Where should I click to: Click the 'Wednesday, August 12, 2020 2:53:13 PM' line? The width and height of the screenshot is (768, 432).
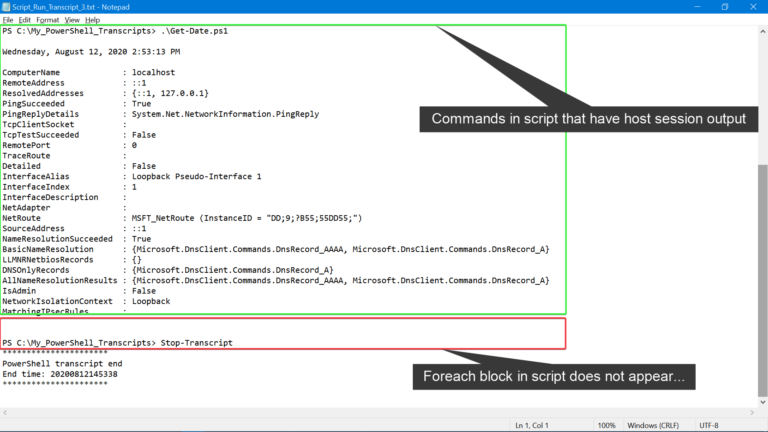91,51
